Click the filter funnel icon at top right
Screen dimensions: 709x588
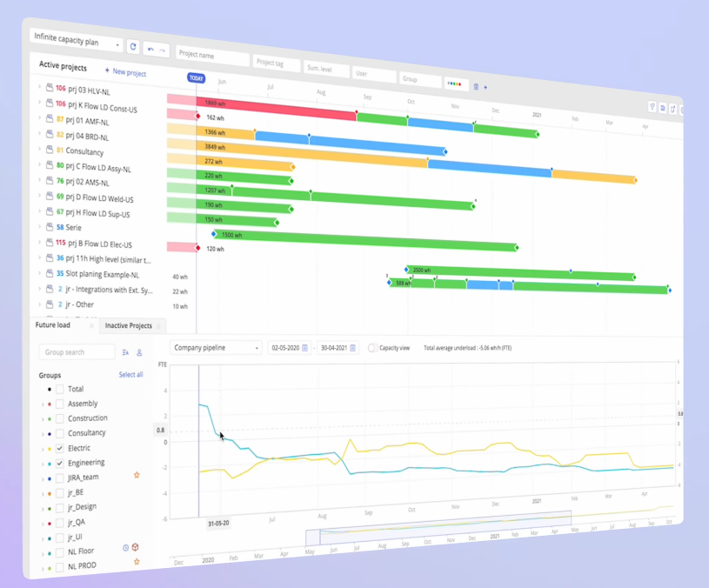652,107
